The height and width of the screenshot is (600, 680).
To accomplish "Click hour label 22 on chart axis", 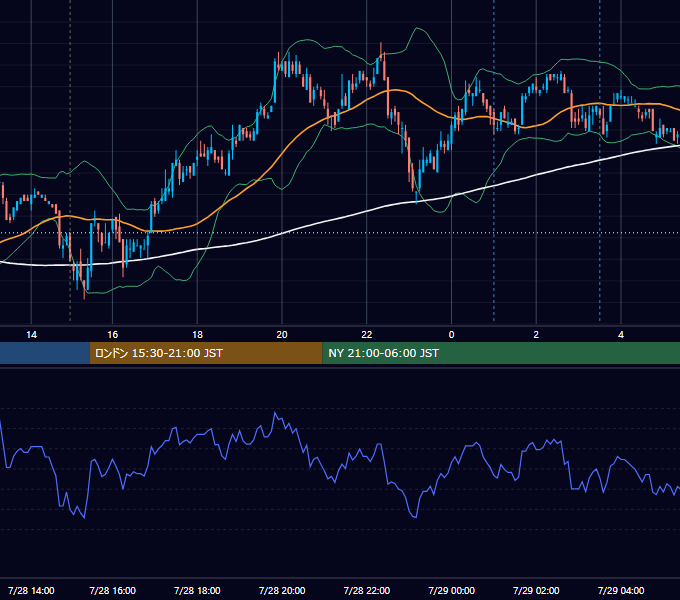I will click(x=367, y=335).
